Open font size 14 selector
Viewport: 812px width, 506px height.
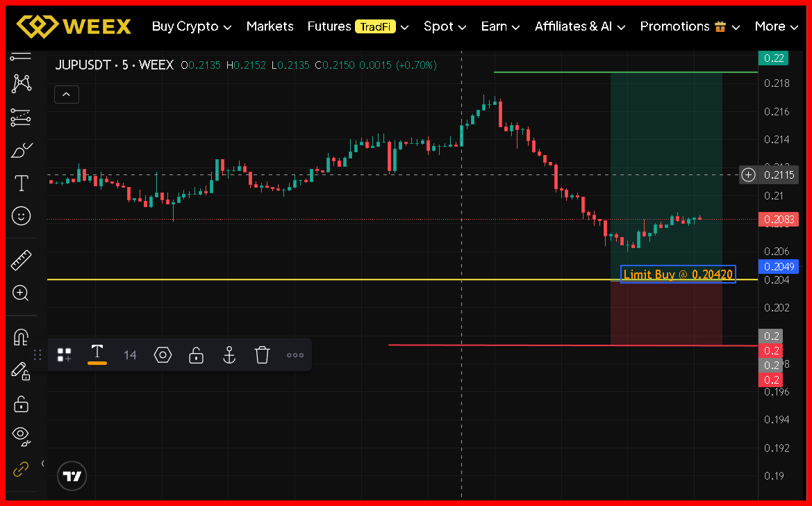click(130, 355)
